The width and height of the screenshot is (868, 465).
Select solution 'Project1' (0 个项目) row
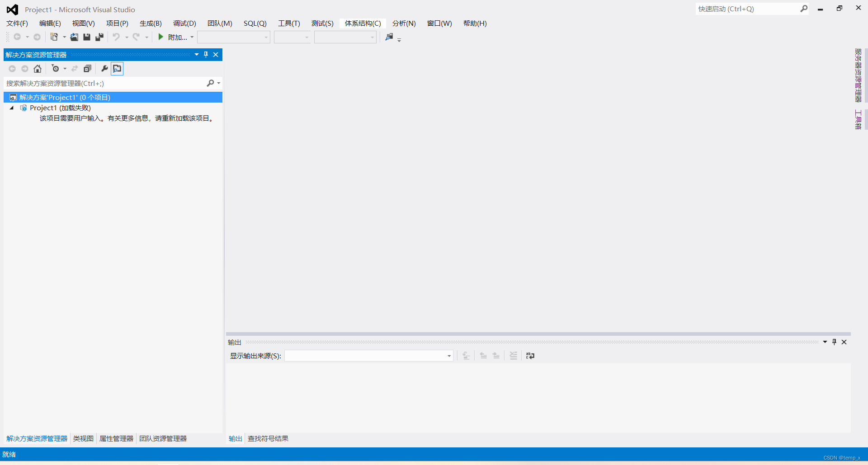point(113,97)
